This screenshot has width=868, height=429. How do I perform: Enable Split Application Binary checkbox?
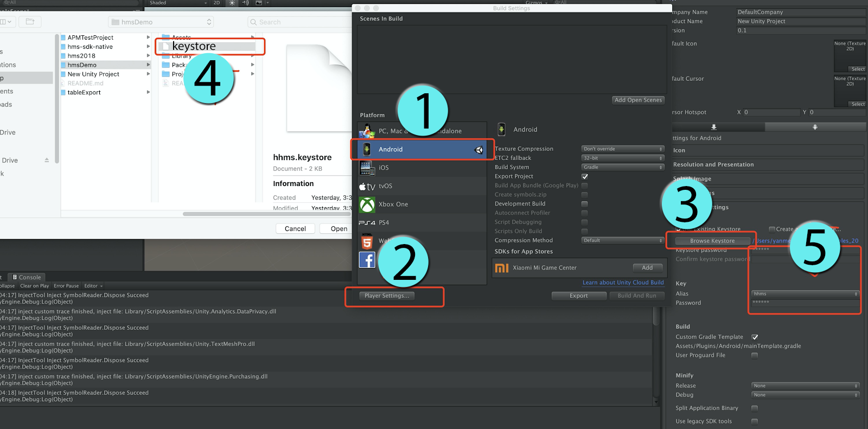(755, 408)
